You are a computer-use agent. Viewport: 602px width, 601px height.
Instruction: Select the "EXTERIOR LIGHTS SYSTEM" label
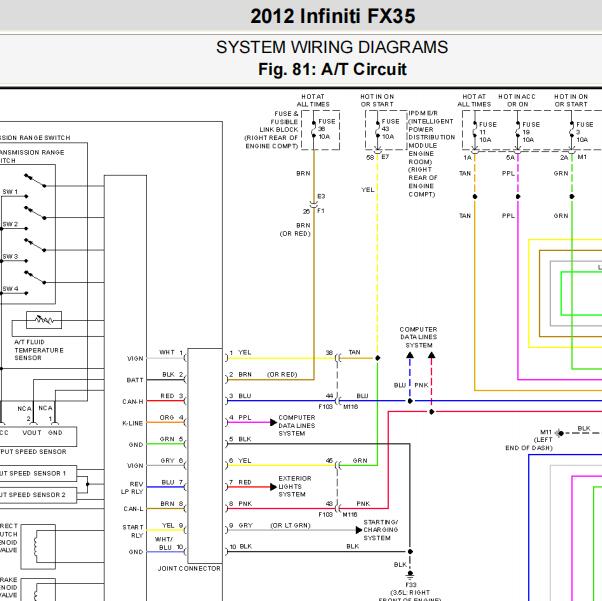pyautogui.click(x=295, y=486)
